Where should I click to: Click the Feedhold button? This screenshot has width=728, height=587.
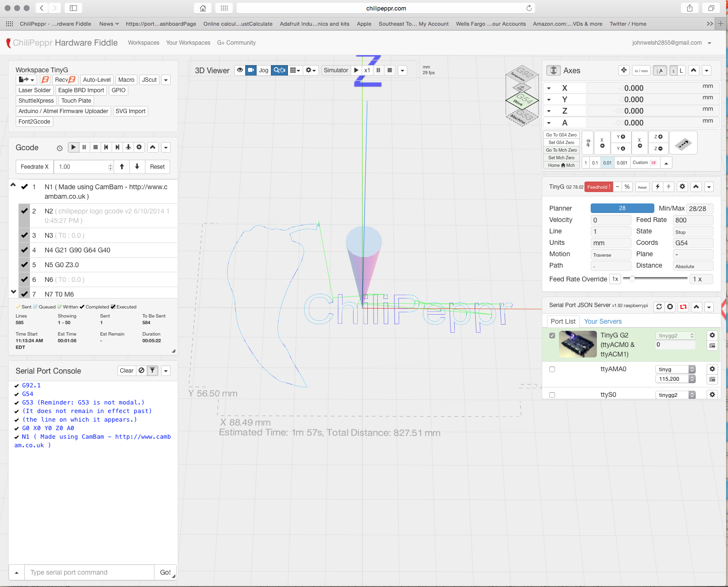(598, 187)
